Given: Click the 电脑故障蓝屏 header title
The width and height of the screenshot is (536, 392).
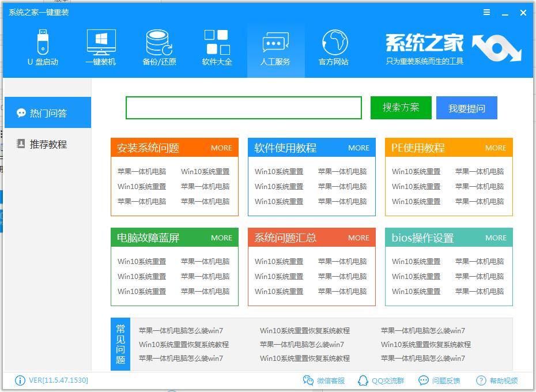Looking at the screenshot, I should 148,238.
